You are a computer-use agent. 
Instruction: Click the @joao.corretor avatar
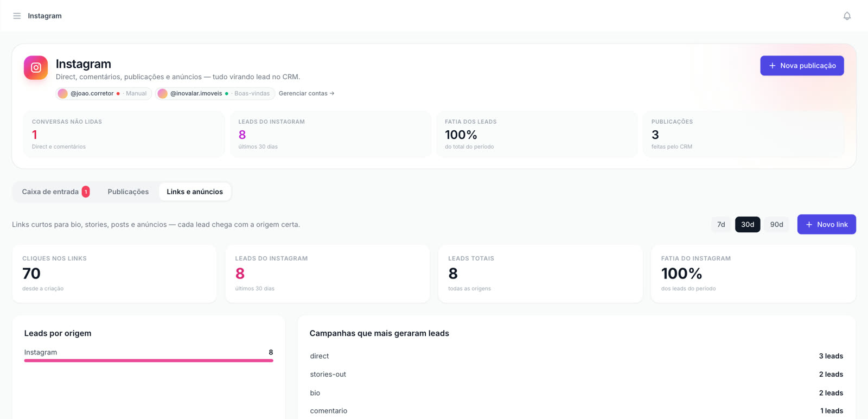pos(63,93)
